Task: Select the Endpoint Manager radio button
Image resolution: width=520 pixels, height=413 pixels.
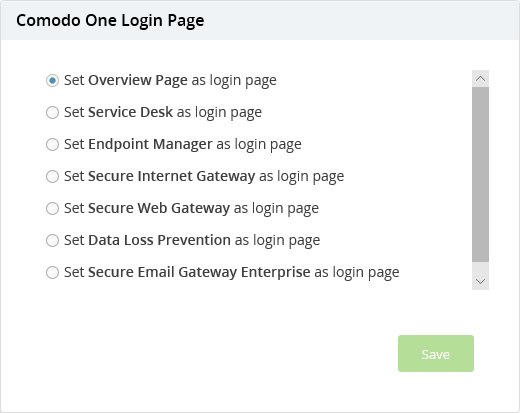Action: (52, 144)
